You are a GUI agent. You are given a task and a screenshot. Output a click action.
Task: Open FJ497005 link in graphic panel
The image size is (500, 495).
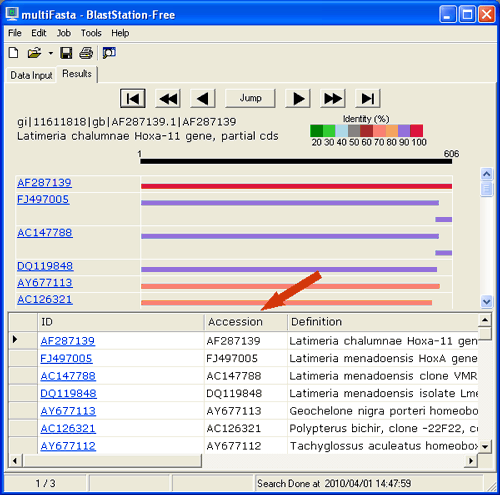(x=43, y=199)
